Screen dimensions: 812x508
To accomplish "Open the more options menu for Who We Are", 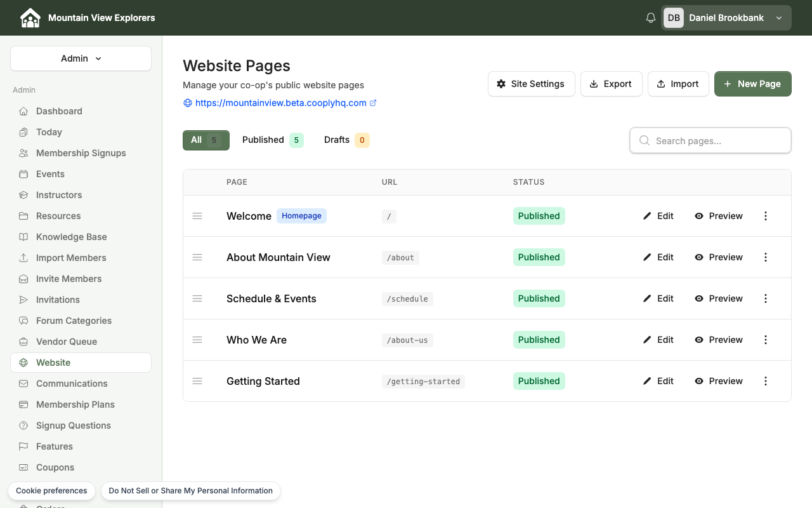I will point(766,340).
